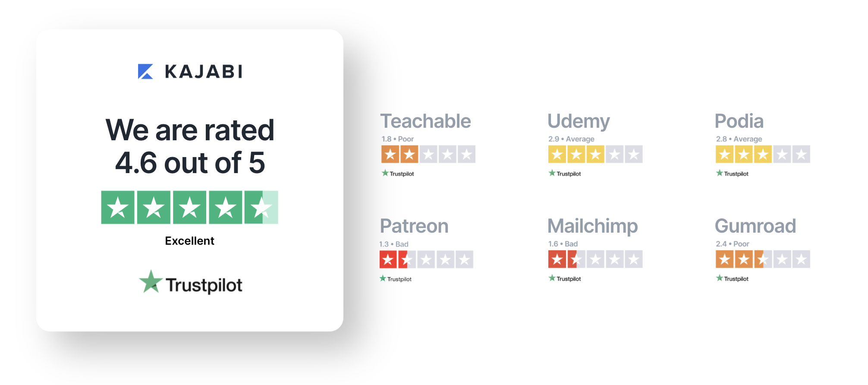Click the Teachable heading
This screenshot has width=868, height=385.
(x=425, y=121)
